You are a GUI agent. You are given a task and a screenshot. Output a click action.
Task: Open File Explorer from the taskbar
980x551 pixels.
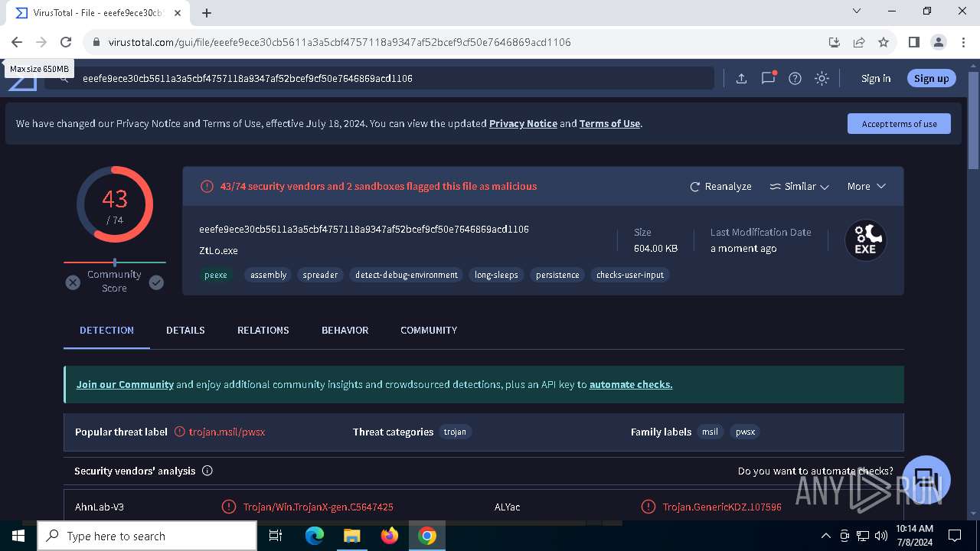pos(352,536)
